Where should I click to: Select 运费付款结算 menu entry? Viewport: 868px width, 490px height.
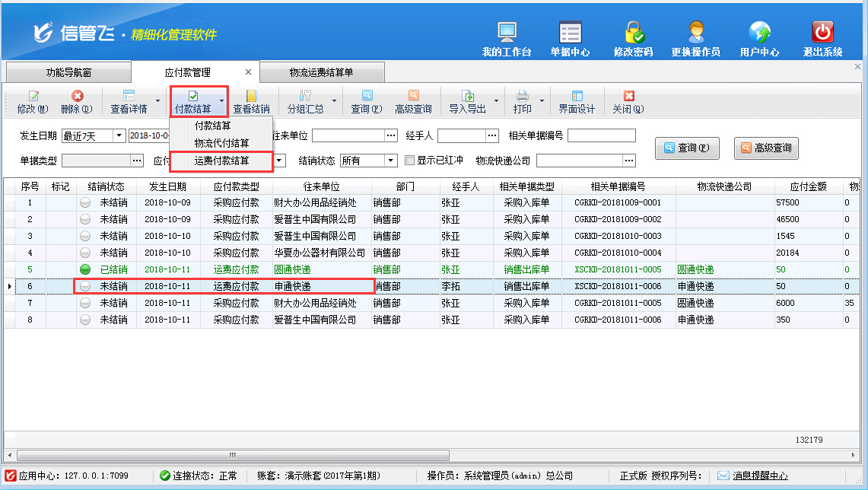(x=221, y=161)
